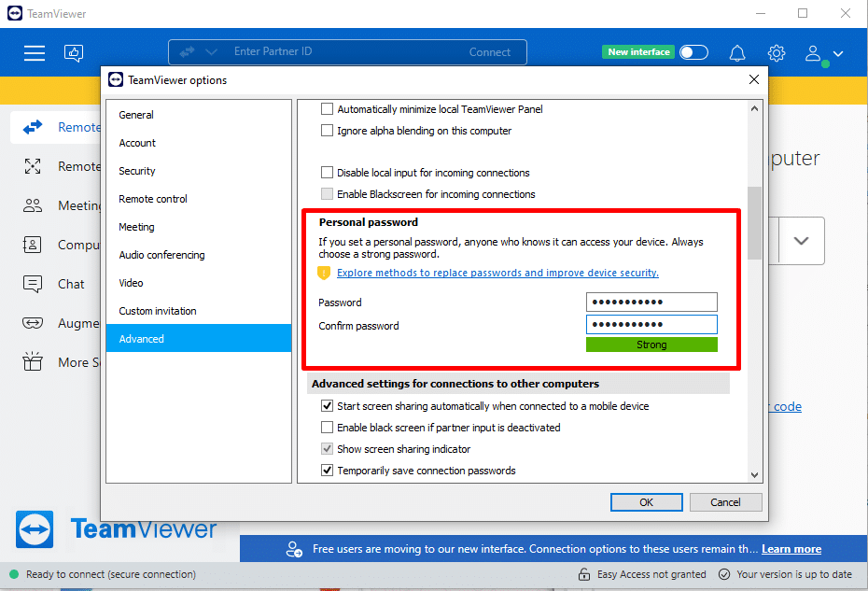Select the Video options category

tap(198, 283)
